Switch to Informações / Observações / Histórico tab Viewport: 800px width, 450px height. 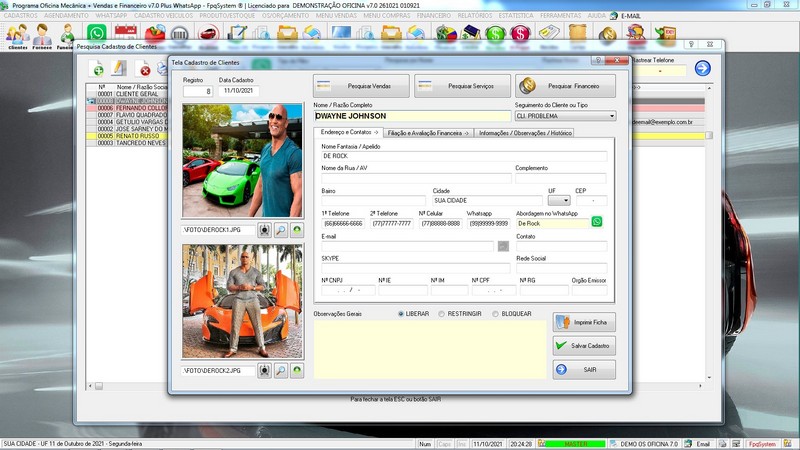pyautogui.click(x=525, y=133)
